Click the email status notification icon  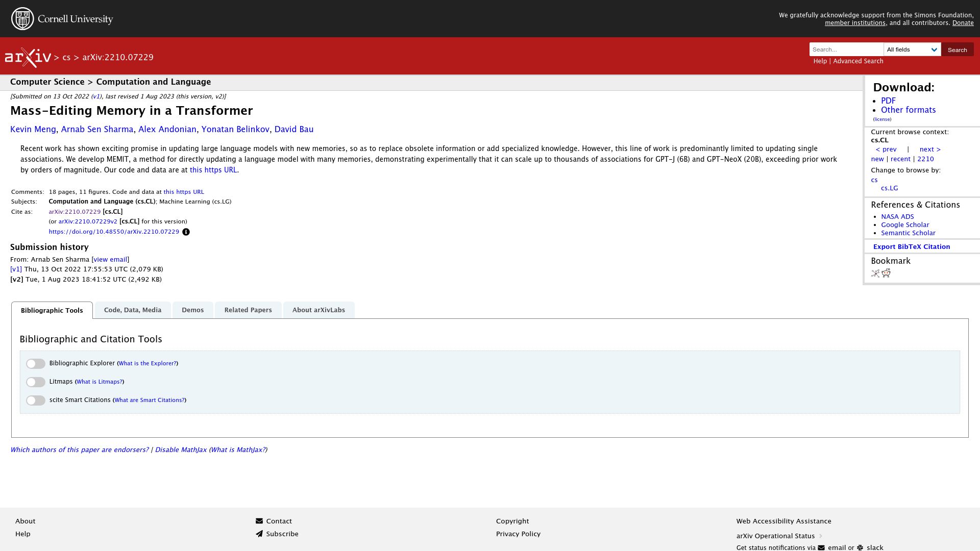[x=821, y=548]
